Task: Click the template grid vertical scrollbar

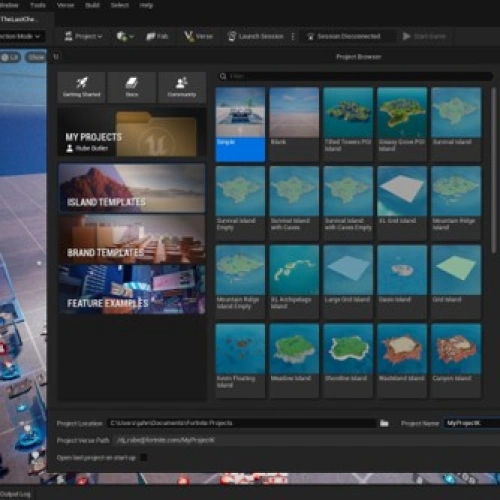Action: pos(494,170)
